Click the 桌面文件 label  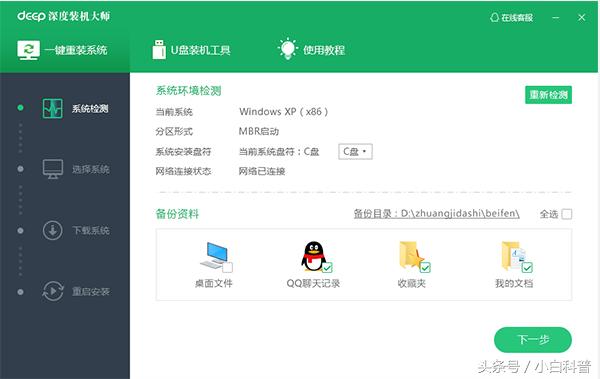point(214,283)
